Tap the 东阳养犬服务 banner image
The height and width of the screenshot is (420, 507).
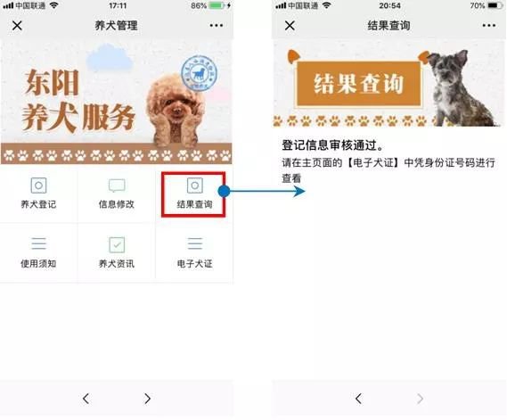(117, 103)
